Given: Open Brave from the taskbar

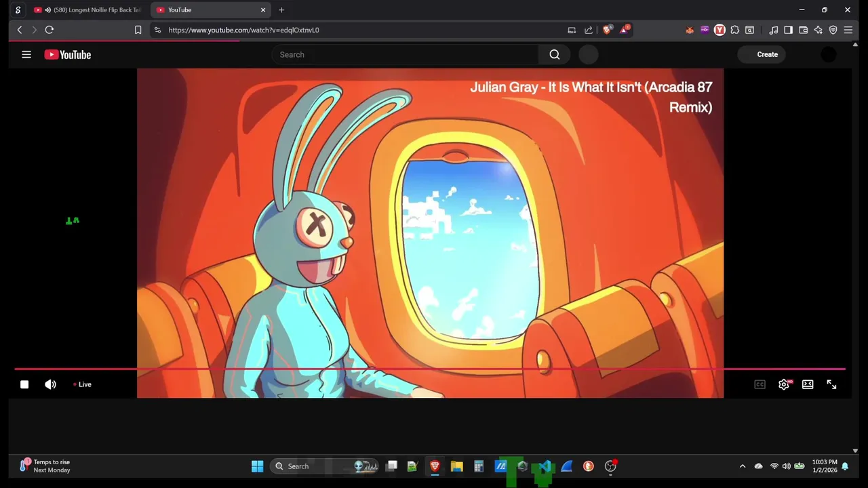Looking at the screenshot, I should pyautogui.click(x=435, y=466).
